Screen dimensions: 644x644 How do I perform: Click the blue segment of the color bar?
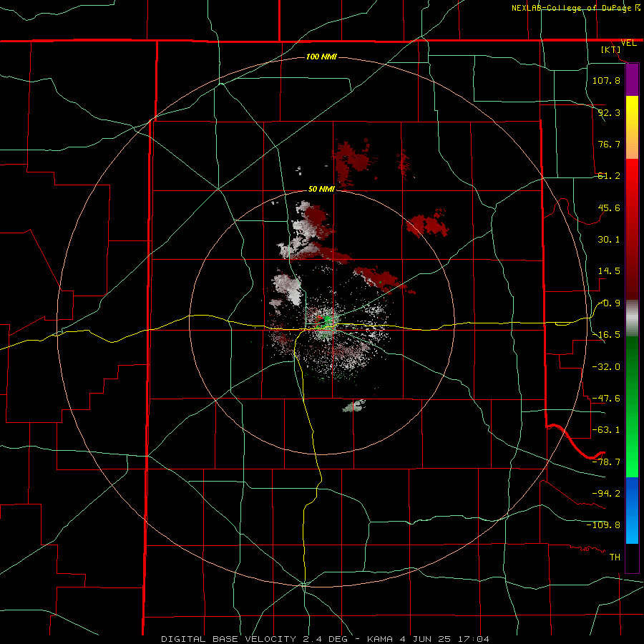[632, 510]
